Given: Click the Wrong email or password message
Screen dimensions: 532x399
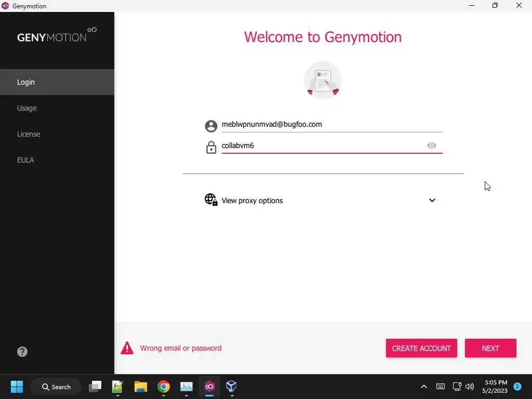Looking at the screenshot, I should (181, 348).
